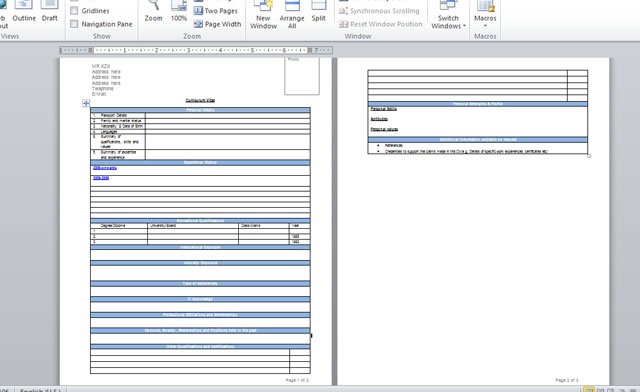The width and height of the screenshot is (640, 392).
Task: Click the 'Personal values' underlined label
Action: [x=384, y=129]
